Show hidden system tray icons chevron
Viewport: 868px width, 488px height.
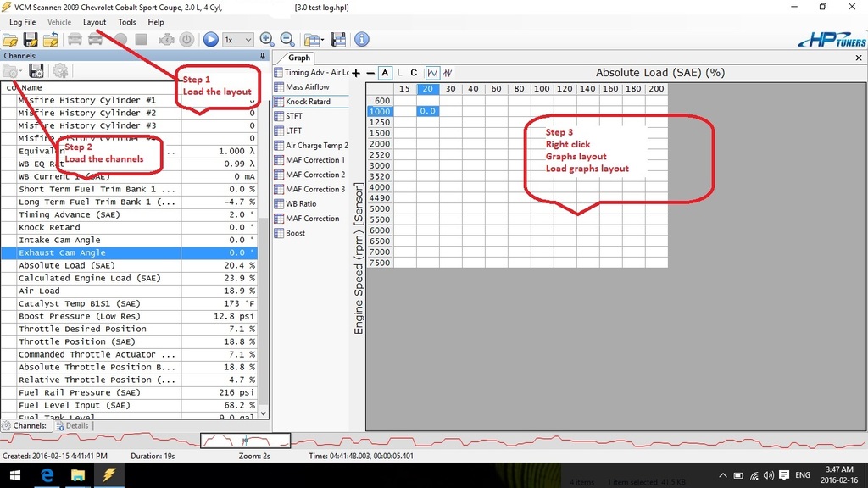pyautogui.click(x=723, y=475)
